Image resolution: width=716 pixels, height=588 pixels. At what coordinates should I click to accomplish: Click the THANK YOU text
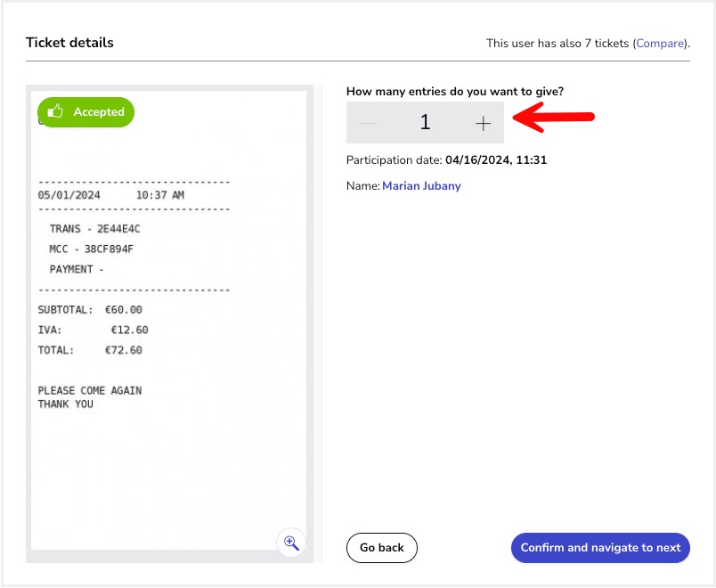66,404
